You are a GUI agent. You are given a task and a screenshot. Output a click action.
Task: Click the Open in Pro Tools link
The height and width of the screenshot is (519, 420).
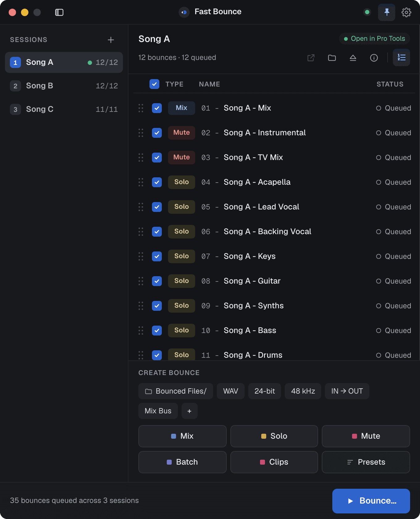pos(375,39)
